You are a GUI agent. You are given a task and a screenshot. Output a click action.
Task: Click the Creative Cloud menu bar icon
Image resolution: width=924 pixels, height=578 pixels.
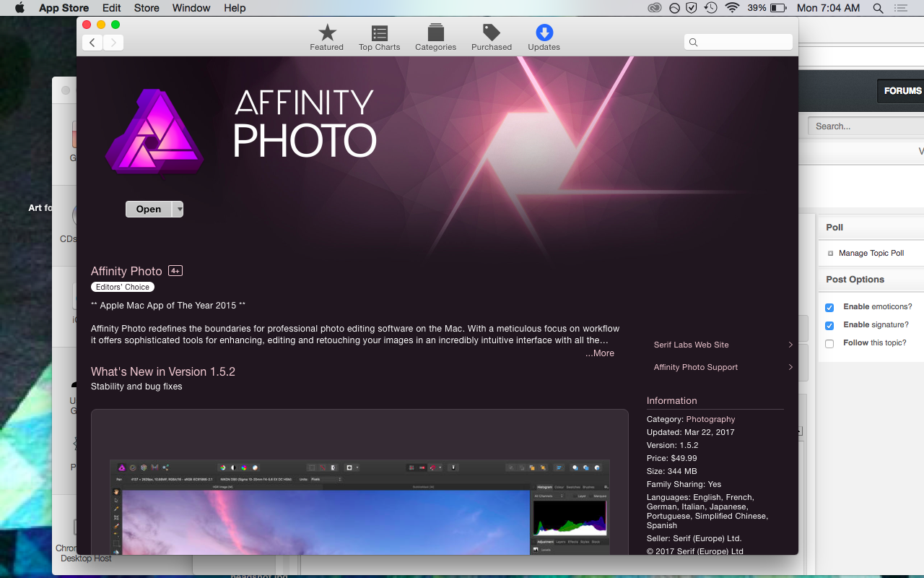655,8
